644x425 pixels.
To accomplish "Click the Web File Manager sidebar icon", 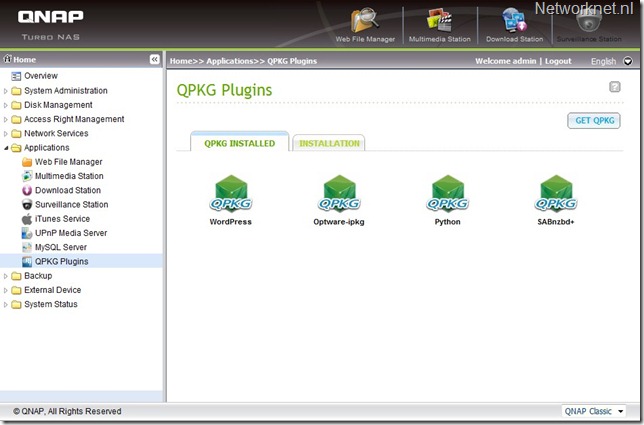I will click(x=27, y=162).
